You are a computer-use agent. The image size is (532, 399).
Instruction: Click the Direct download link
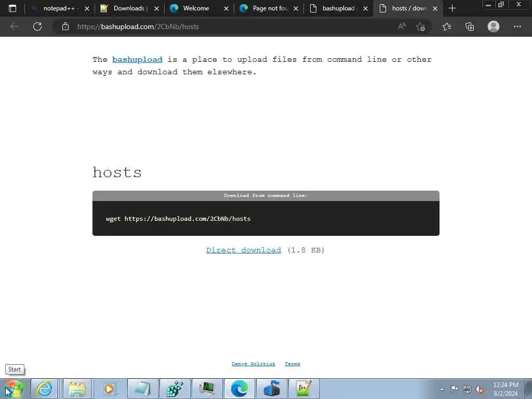[243, 250]
